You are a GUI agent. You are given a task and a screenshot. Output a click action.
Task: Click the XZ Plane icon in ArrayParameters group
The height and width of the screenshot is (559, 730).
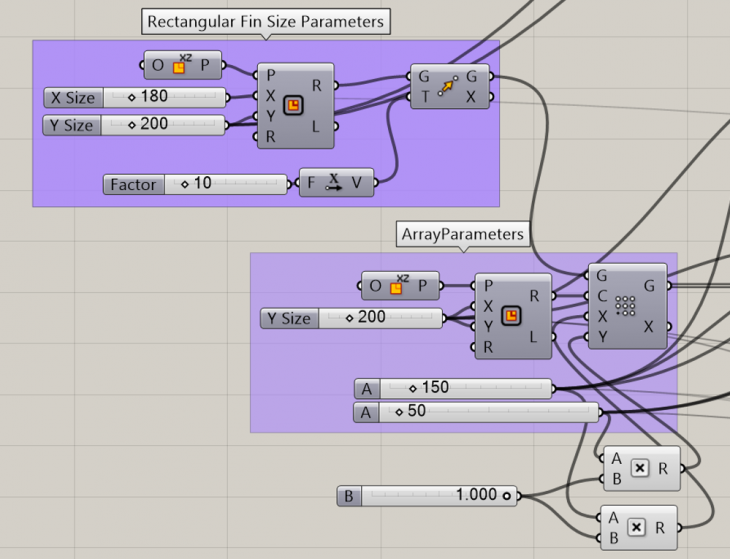(x=397, y=286)
